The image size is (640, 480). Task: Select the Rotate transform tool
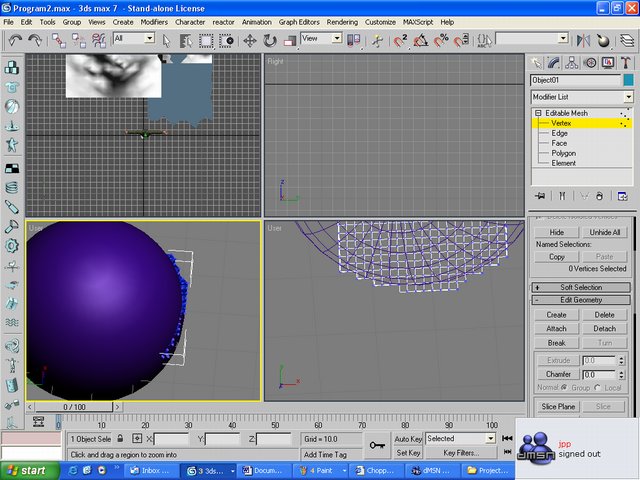click(x=270, y=40)
